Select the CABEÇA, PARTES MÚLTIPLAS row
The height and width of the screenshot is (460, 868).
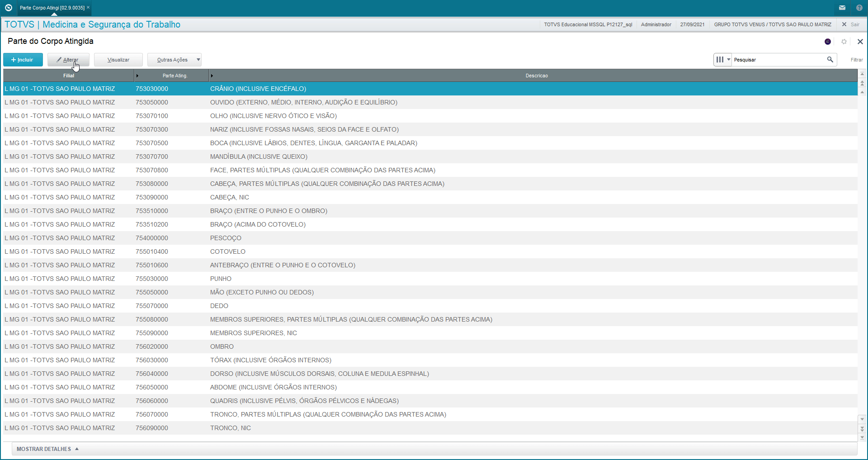click(x=430, y=184)
